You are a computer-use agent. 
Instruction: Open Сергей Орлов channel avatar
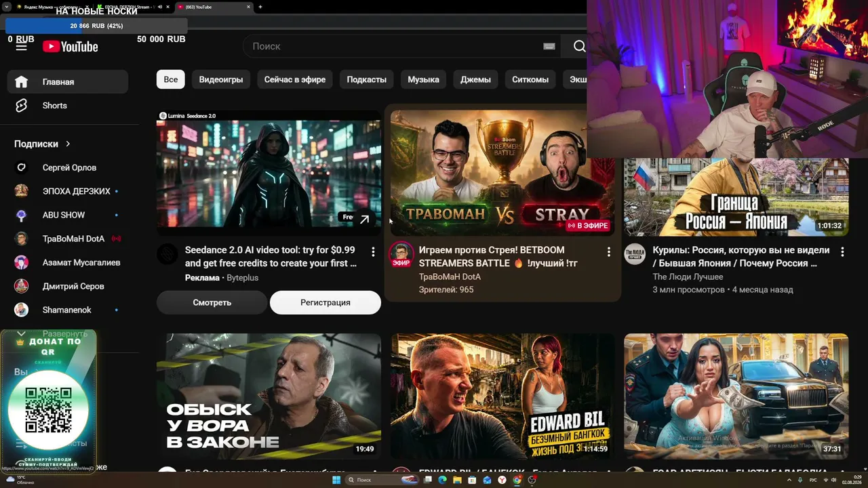(22, 167)
